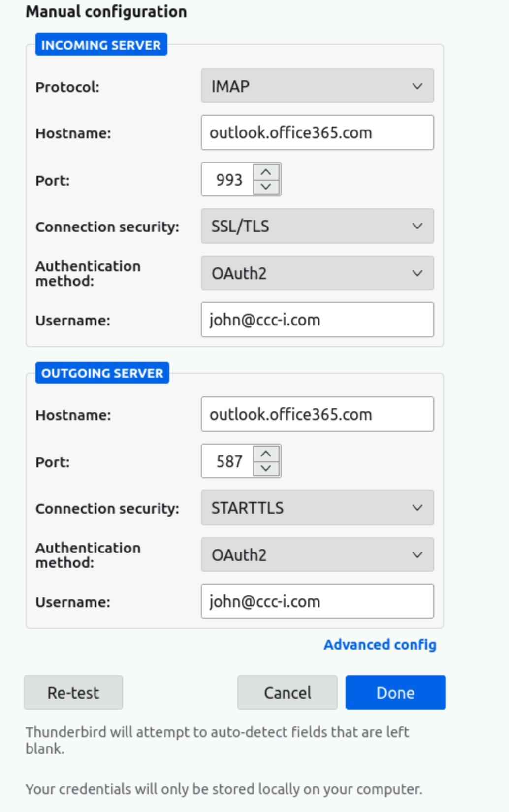Open incoming Authentication method OAuth2 dropdown
Screen dimensions: 509x812
[x=317, y=273]
